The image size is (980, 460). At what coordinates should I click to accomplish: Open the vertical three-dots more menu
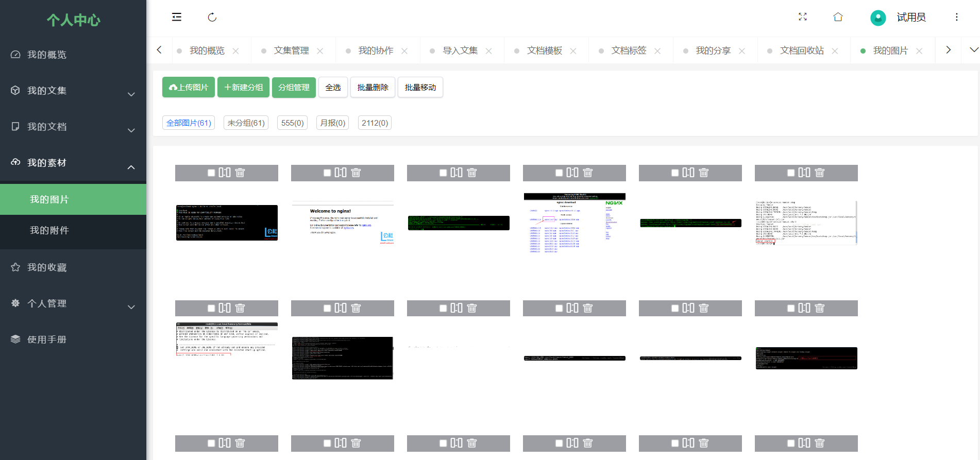956,17
